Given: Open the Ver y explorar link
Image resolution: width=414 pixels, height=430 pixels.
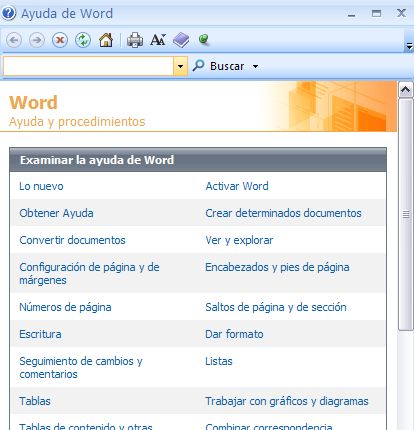Looking at the screenshot, I should [239, 240].
